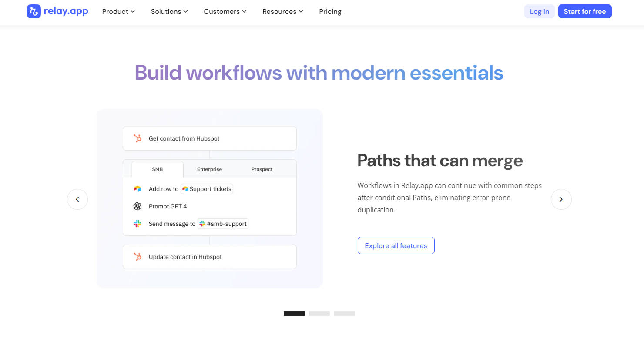Click Start for free button

(x=585, y=11)
